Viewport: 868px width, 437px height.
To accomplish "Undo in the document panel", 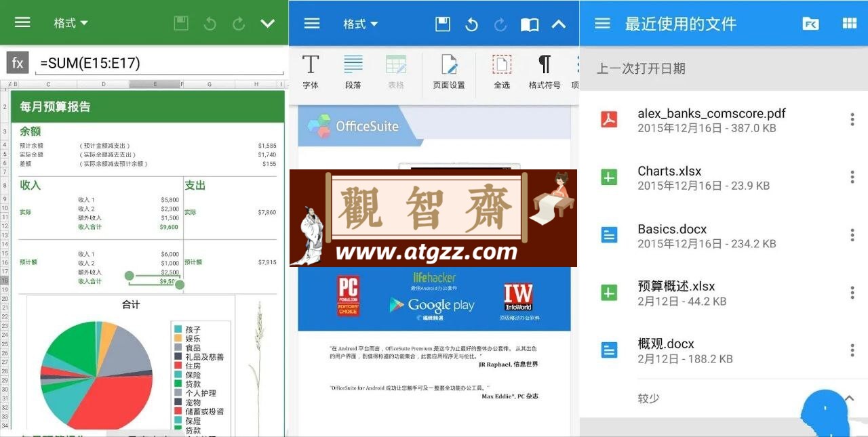I will coord(471,25).
